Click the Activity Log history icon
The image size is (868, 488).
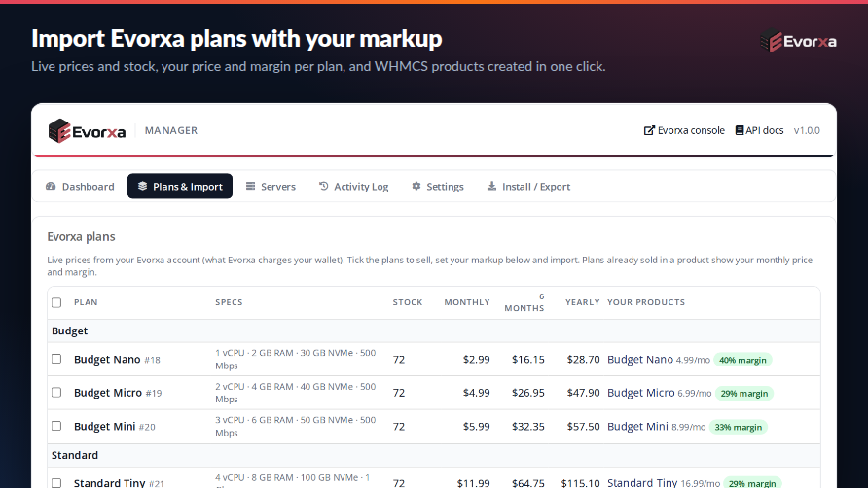pyautogui.click(x=324, y=186)
